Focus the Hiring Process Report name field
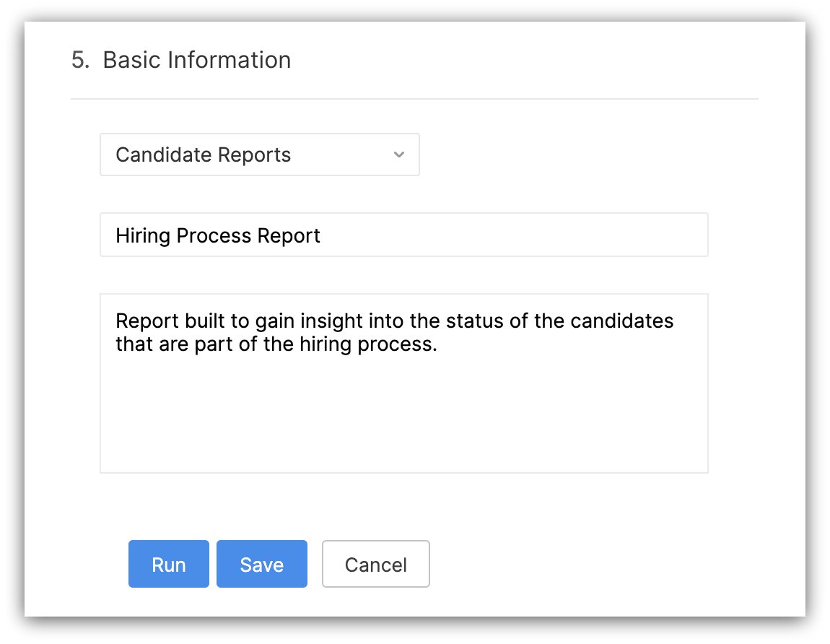Screen dimensions: 830x644 404,235
